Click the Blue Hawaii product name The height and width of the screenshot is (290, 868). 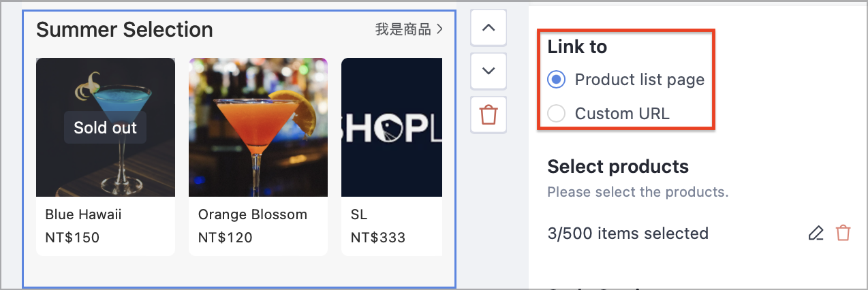click(83, 214)
